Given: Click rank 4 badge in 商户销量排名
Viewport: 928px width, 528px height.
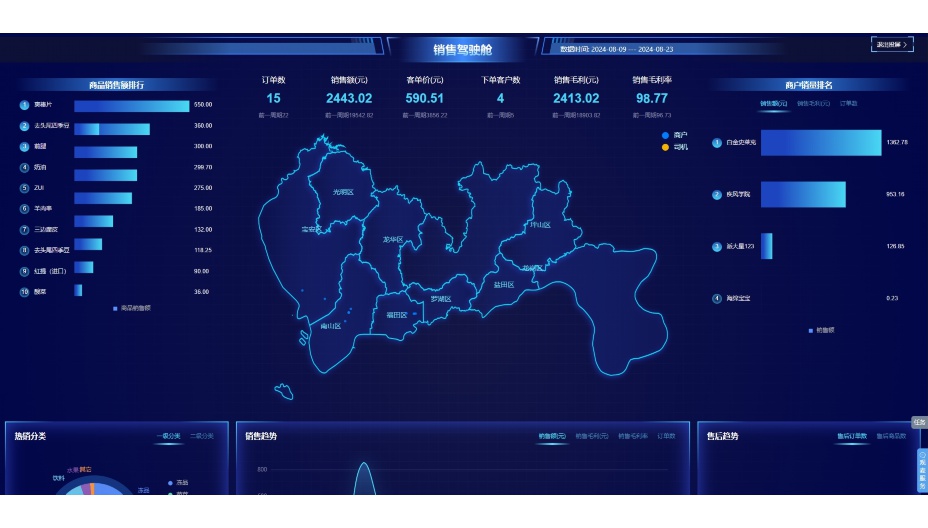Looking at the screenshot, I should point(717,298).
